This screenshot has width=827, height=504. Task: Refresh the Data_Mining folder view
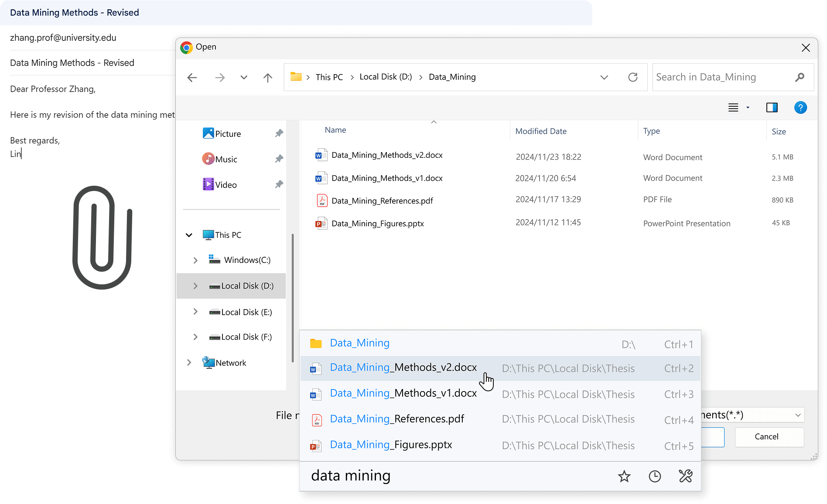click(x=633, y=77)
